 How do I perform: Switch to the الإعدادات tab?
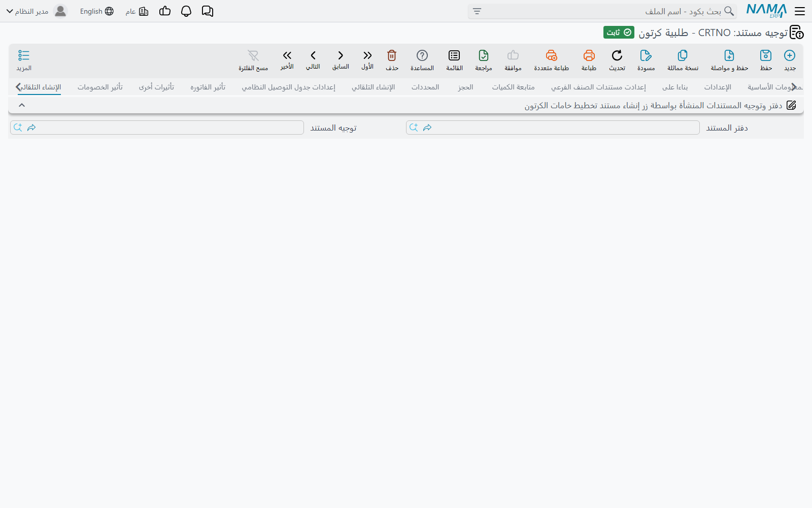click(x=718, y=87)
